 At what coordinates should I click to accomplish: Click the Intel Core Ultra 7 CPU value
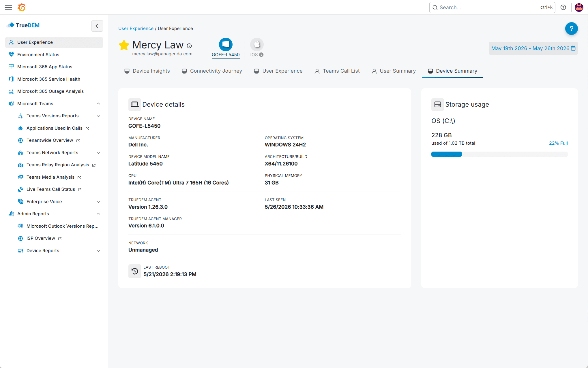click(x=179, y=183)
